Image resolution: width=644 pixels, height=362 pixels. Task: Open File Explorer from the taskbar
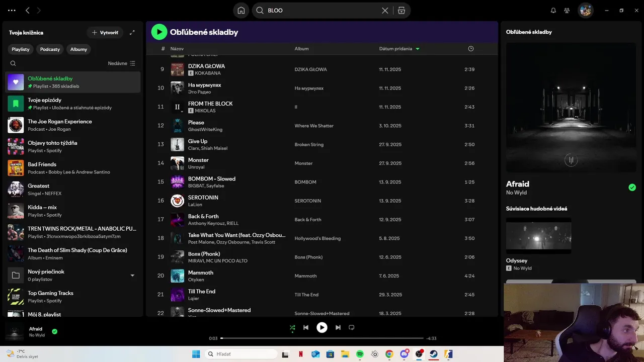tap(345, 354)
